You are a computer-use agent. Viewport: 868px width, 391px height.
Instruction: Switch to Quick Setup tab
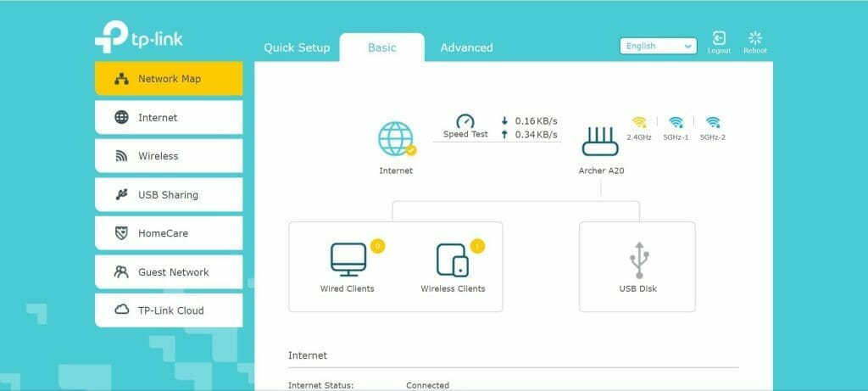click(x=297, y=47)
